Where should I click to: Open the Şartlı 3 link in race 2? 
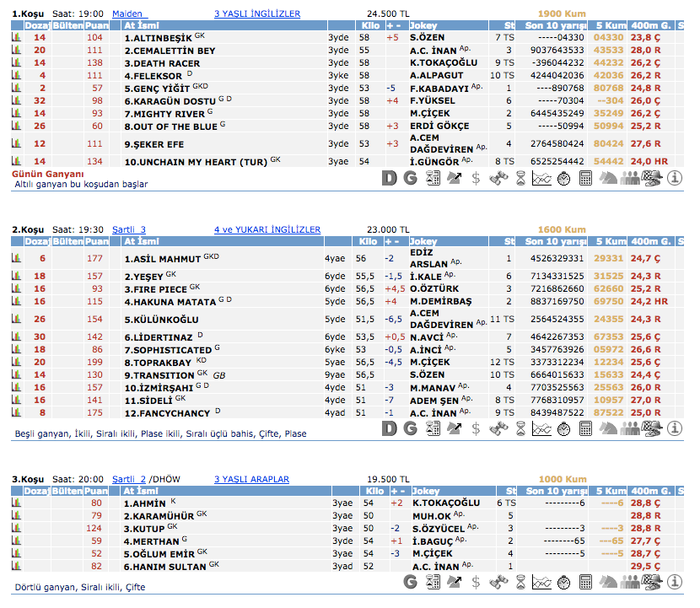tap(129, 229)
